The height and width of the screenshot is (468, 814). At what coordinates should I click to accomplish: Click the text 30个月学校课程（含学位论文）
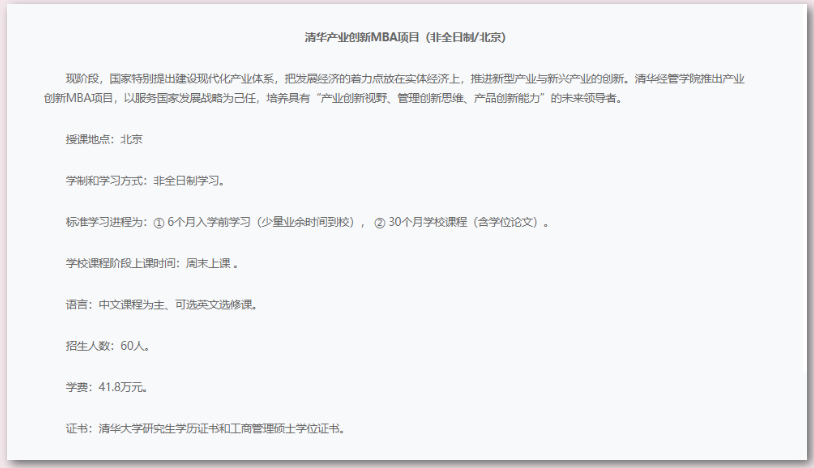click(466, 222)
